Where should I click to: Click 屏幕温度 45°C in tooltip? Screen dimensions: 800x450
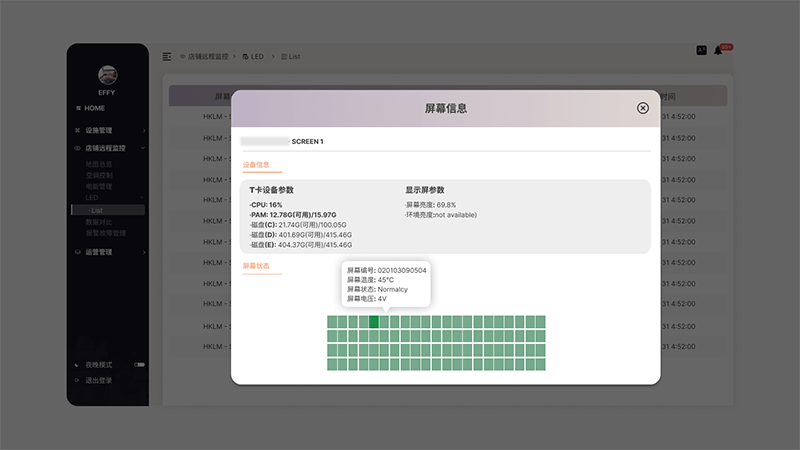pos(370,280)
